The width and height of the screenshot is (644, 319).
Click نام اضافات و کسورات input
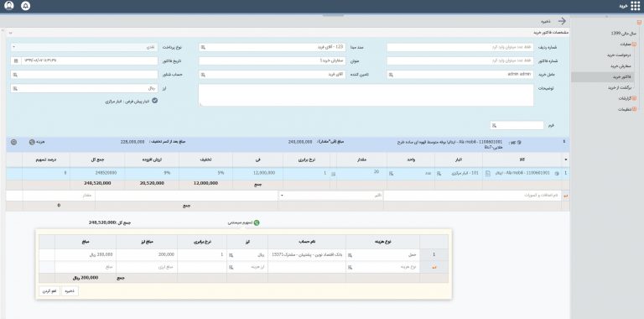click(473, 196)
